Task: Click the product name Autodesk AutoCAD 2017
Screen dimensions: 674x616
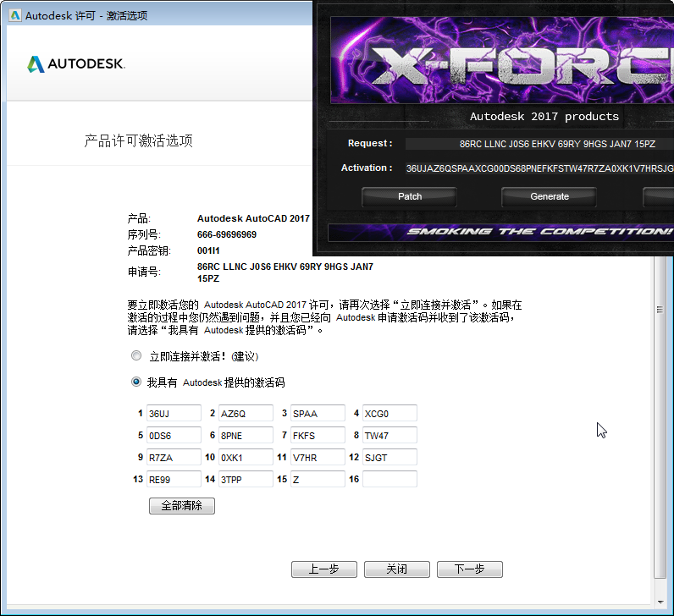Action: point(253,218)
